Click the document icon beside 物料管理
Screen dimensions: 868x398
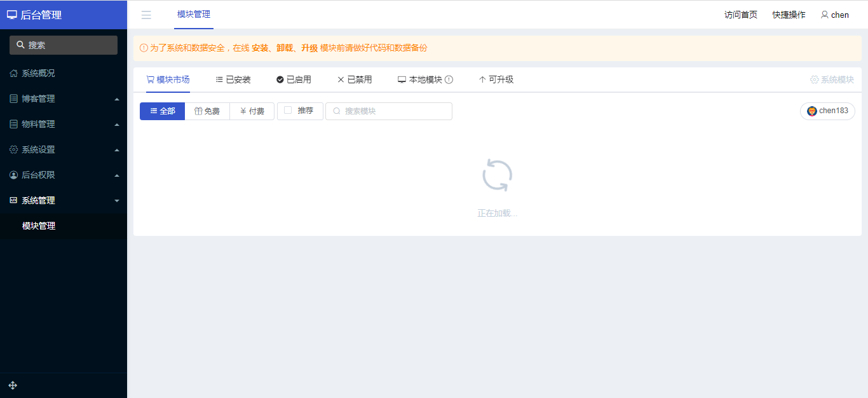13,124
